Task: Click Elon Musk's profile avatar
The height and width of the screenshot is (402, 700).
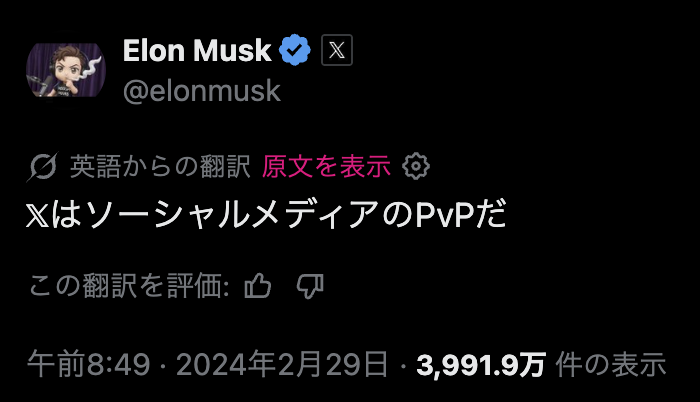Action: [67, 70]
